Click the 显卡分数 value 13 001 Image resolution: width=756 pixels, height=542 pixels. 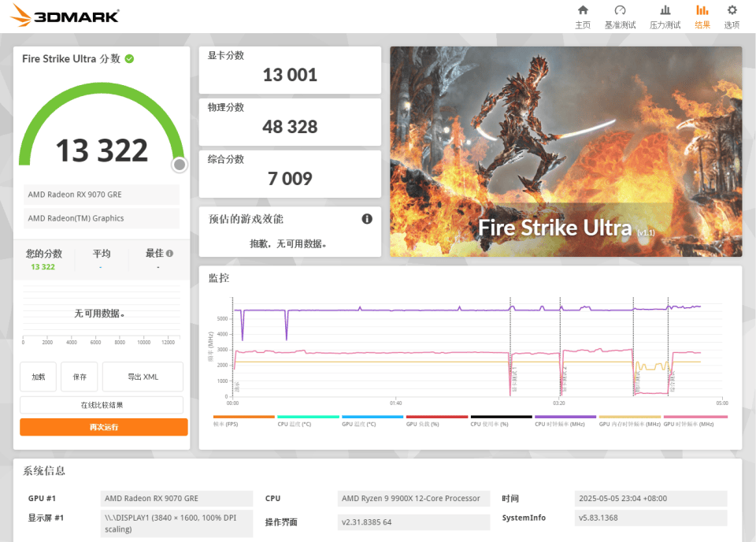click(290, 75)
